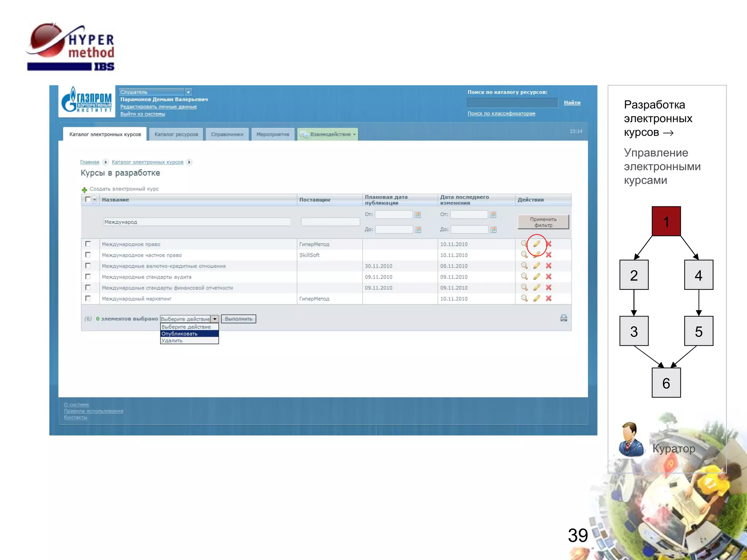Screen dimensions: 747x560
Task: Click the Название filter text field
Action: (x=197, y=222)
